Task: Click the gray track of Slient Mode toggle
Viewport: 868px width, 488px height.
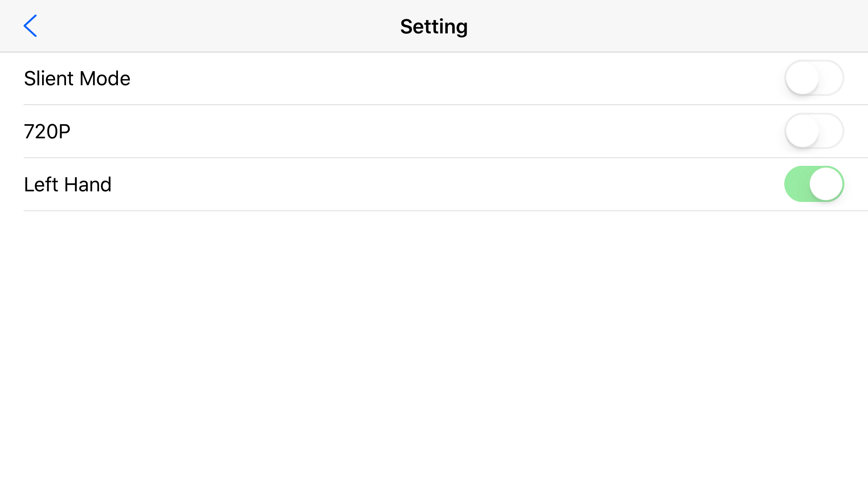Action: coord(831,78)
